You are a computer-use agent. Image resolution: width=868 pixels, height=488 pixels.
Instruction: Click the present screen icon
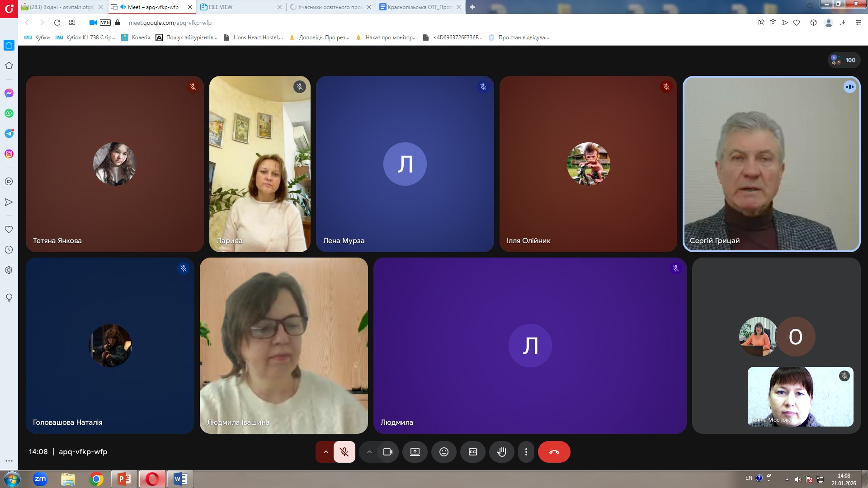coord(415,452)
